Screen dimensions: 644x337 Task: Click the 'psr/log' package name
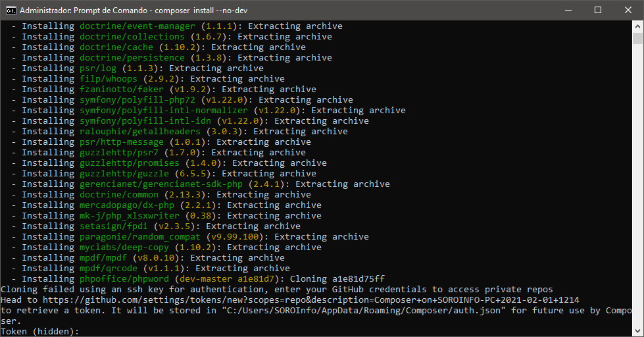(98, 68)
